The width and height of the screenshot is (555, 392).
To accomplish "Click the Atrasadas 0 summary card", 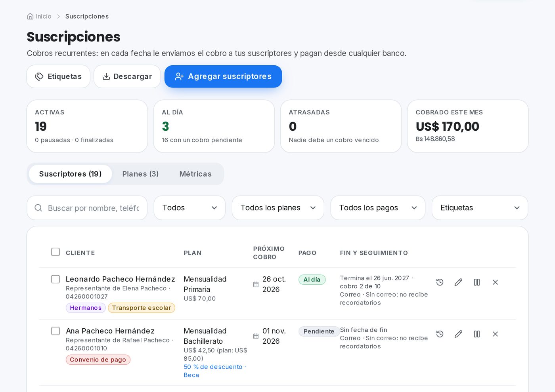I will 341,126.
